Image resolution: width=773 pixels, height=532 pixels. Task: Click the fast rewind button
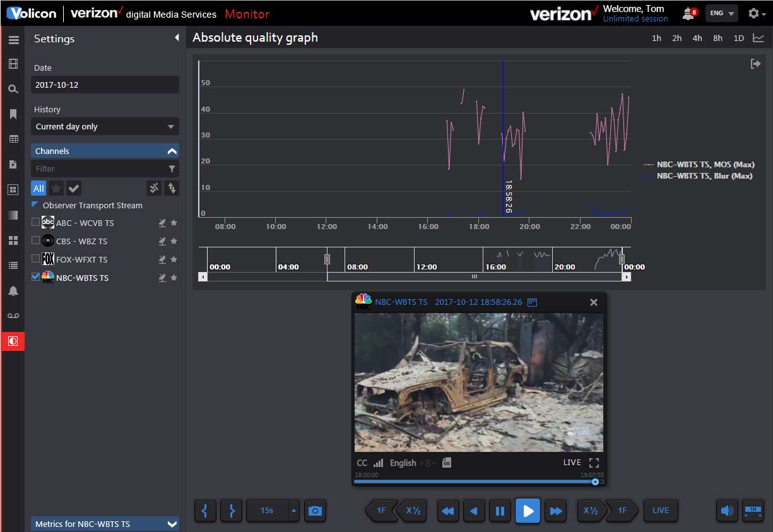point(448,511)
